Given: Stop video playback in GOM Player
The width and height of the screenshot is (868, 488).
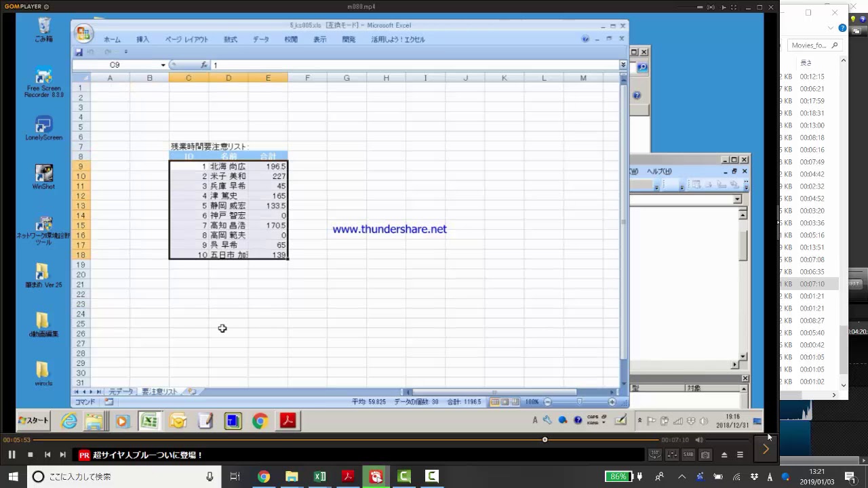Looking at the screenshot, I should (x=30, y=455).
